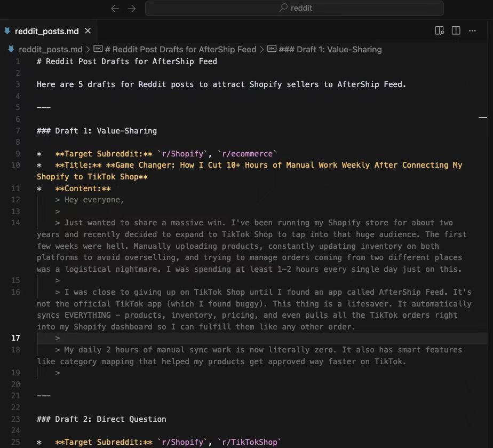Click the file icon in breadcrumb bar
This screenshot has height=448, width=493.
[x=11, y=49]
